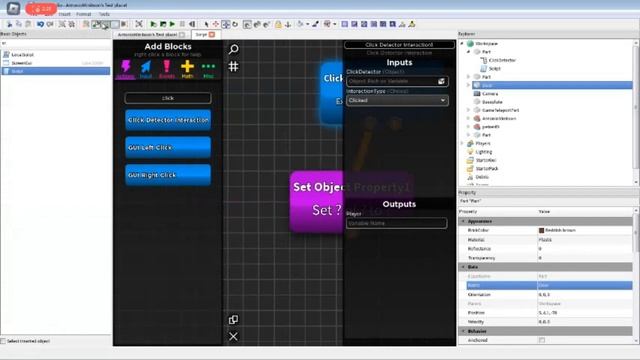Viewport: 640px width, 360px height.
Task: Click the Undo toolbar icon
Action: pyautogui.click(x=40, y=24)
